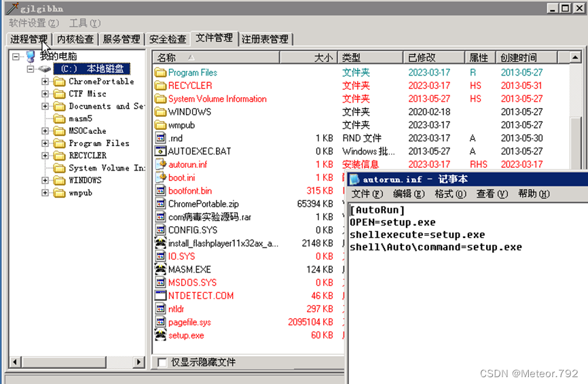The height and width of the screenshot is (384, 588).
Task: Click the ntldr file icon
Action: point(160,309)
